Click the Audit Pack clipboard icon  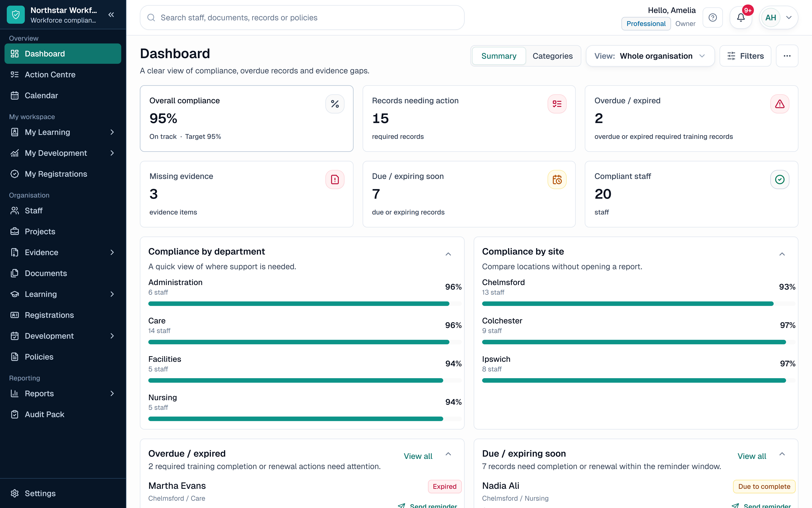tap(15, 414)
